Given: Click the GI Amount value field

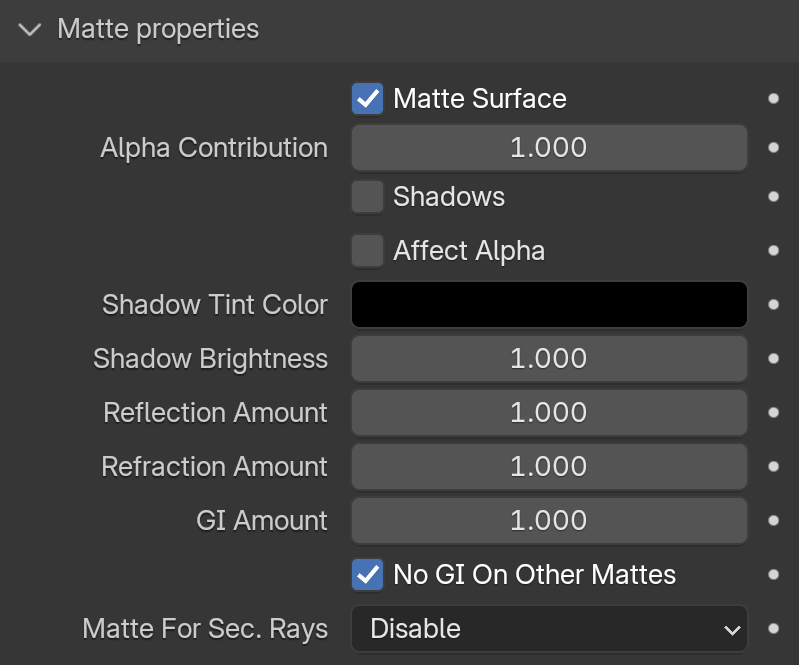Looking at the screenshot, I should (x=549, y=521).
